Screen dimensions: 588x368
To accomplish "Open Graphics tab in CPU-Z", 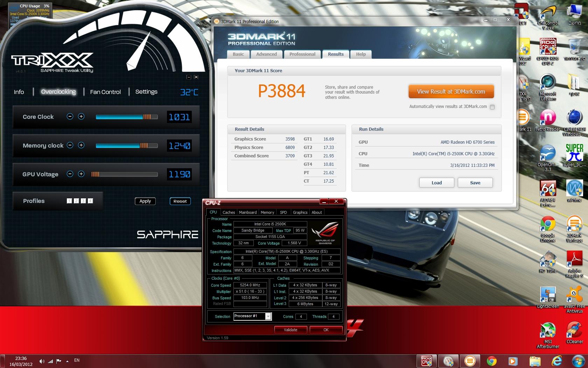I will point(300,212).
